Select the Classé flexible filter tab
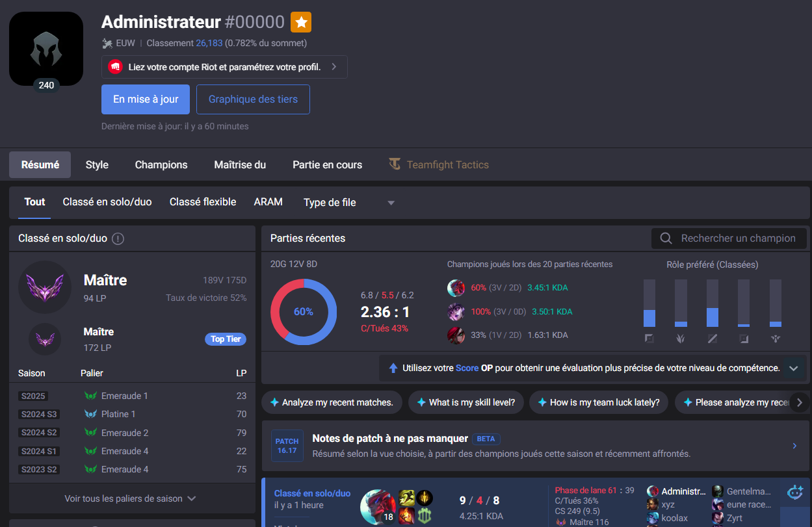 [x=203, y=202]
